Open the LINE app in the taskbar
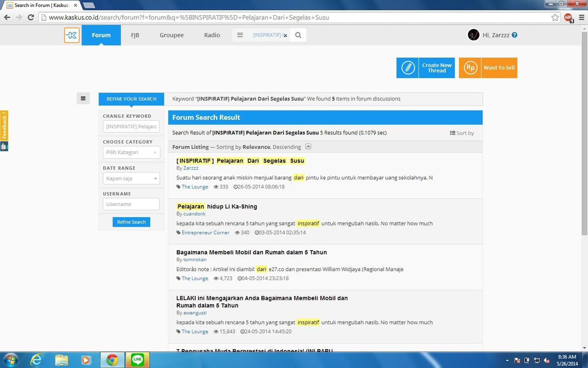The width and height of the screenshot is (588, 368). pos(137,360)
